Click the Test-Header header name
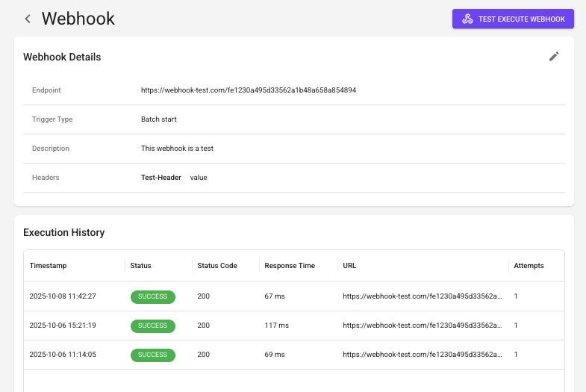Screen dimensions: 586x392 coord(161,178)
